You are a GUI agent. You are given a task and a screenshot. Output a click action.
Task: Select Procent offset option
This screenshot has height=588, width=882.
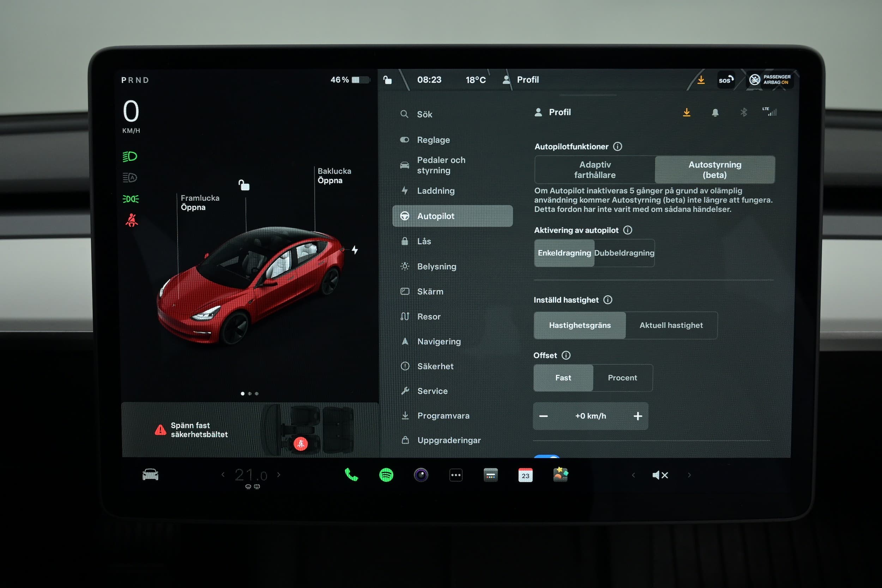pyautogui.click(x=622, y=378)
